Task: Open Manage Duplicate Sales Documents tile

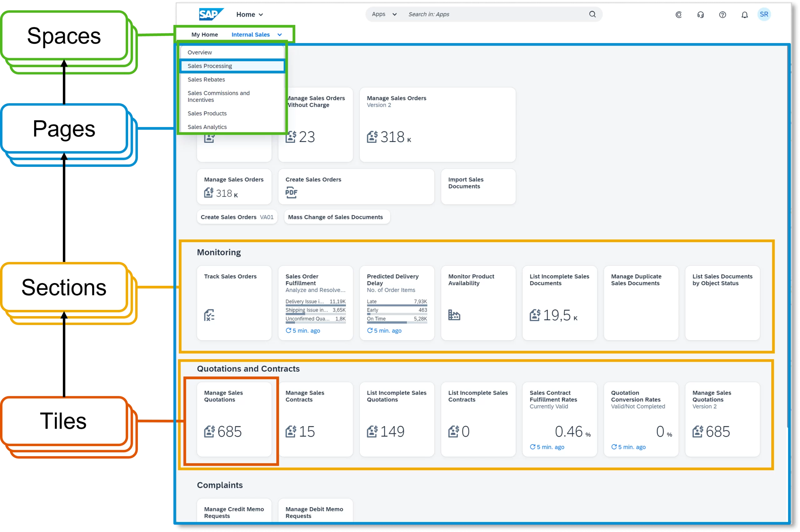Action: [x=641, y=303]
